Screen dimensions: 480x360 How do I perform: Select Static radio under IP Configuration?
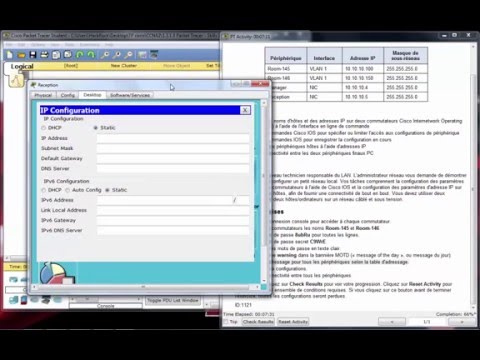tap(96, 128)
